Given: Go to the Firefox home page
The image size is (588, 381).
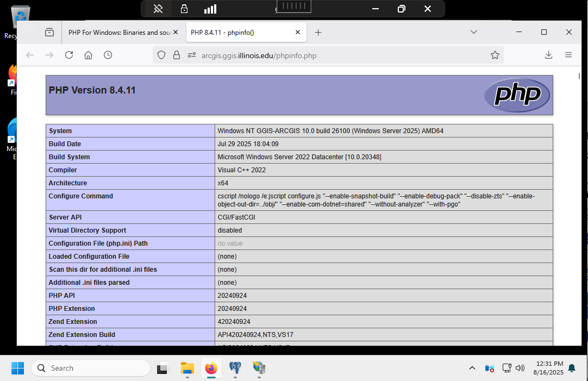Looking at the screenshot, I should click(x=89, y=55).
